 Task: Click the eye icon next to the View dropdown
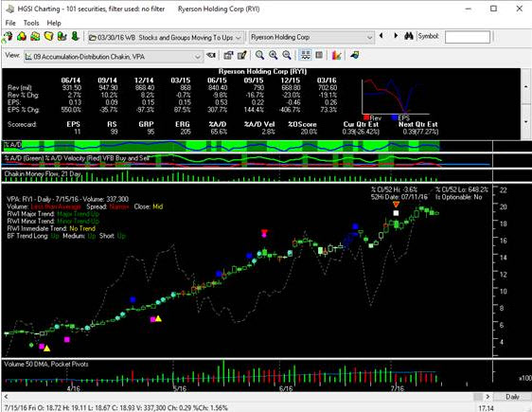coord(211,55)
